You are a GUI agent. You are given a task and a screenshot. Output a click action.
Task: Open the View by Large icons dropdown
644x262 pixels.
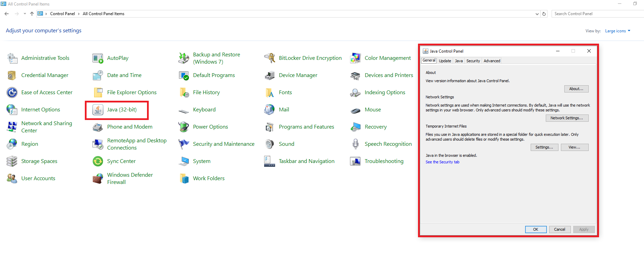click(x=618, y=31)
